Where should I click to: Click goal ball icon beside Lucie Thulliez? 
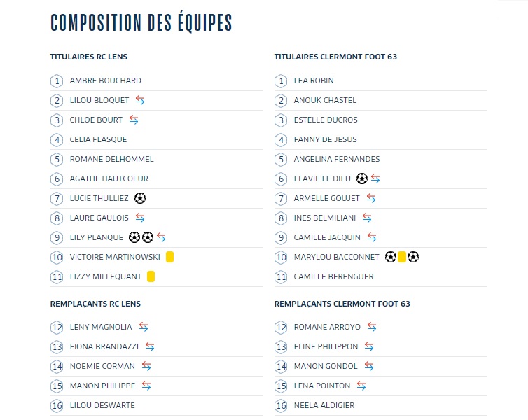140,198
